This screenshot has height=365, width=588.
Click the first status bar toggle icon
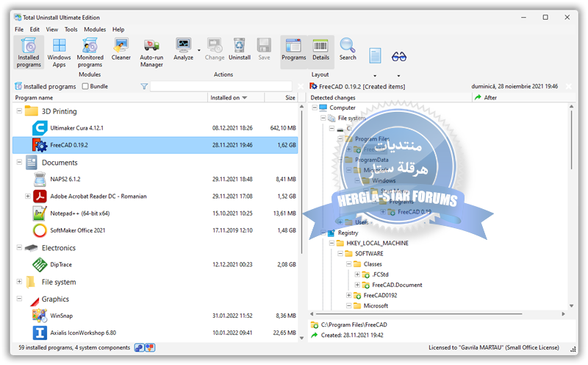[x=139, y=348]
